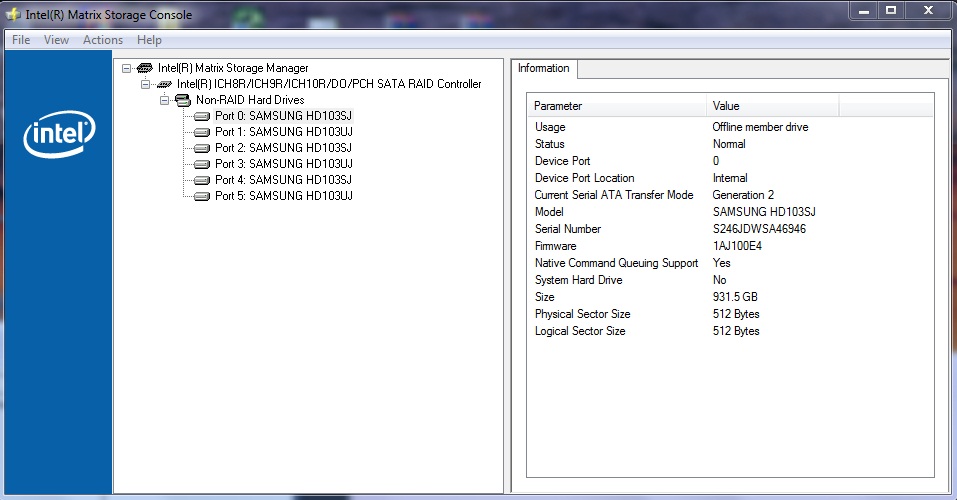Image resolution: width=957 pixels, height=500 pixels.
Task: Click Current Serial ATA Transfer Mode label
Action: click(x=614, y=195)
